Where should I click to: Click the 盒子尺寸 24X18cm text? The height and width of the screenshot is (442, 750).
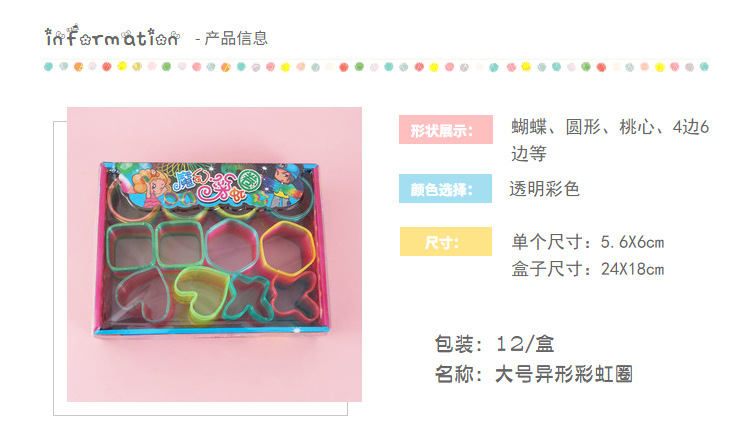588,269
